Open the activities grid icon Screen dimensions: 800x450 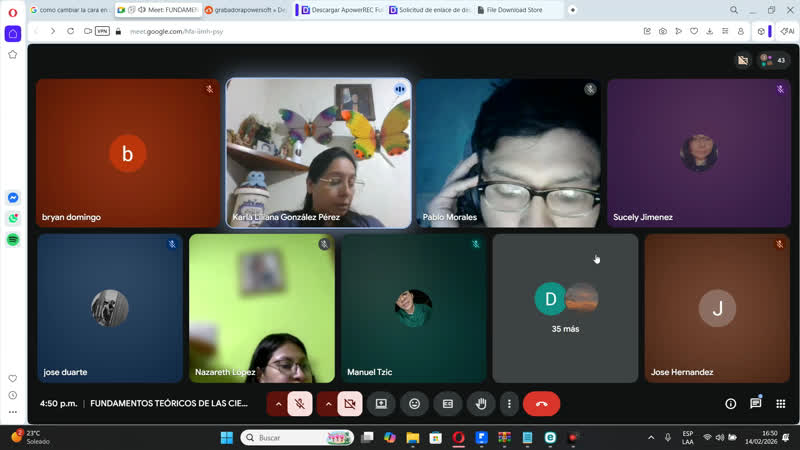pos(781,404)
